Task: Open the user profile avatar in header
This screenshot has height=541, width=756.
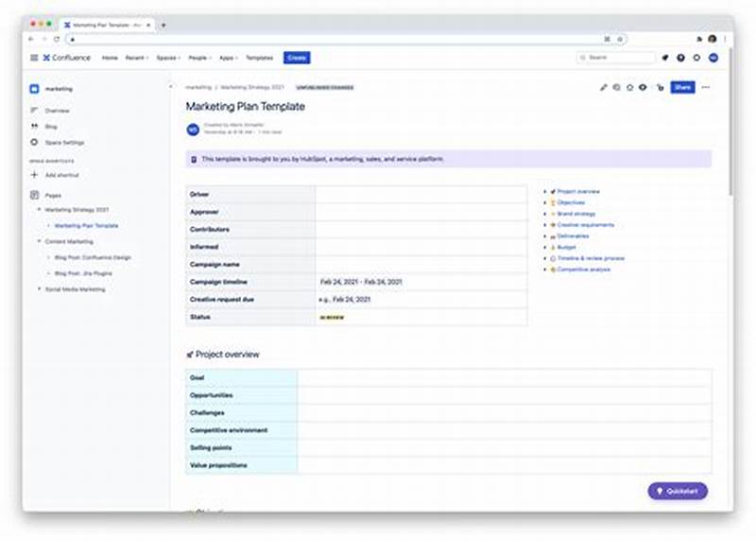Action: click(713, 58)
